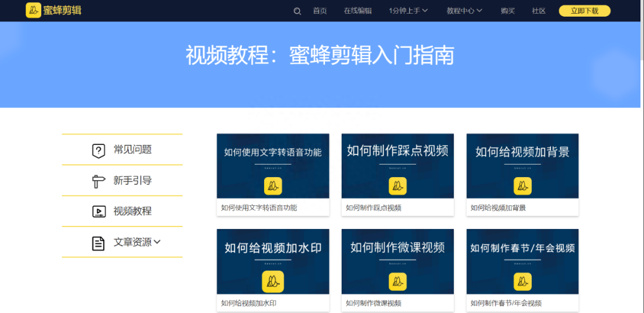This screenshot has width=644, height=313.
Task: Click bee icon on 视频加背景 thumbnail
Action: coord(522,186)
